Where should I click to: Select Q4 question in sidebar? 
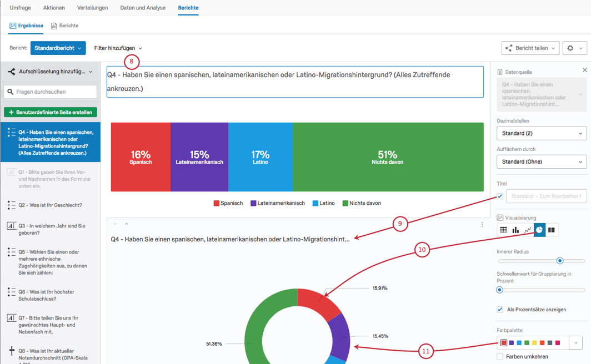pos(51,142)
